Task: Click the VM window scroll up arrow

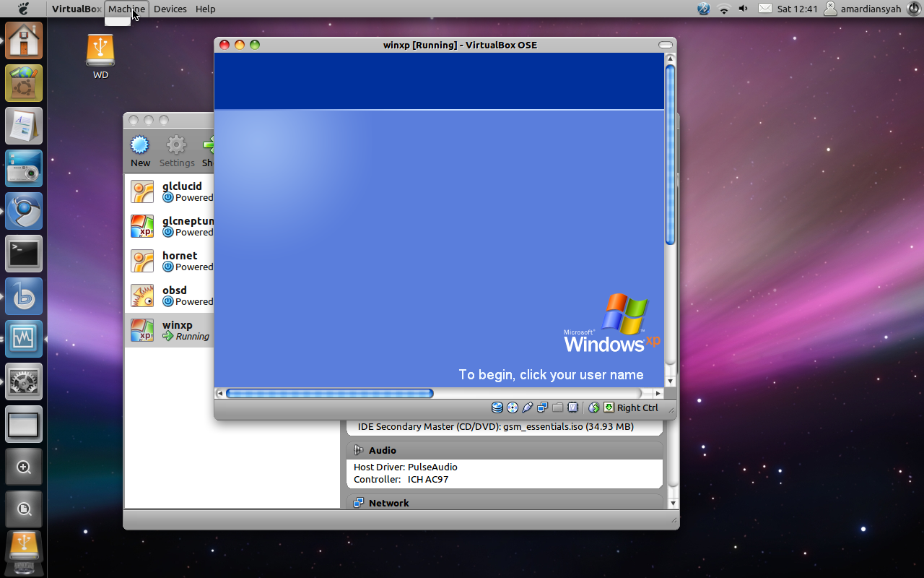Action: pos(670,59)
